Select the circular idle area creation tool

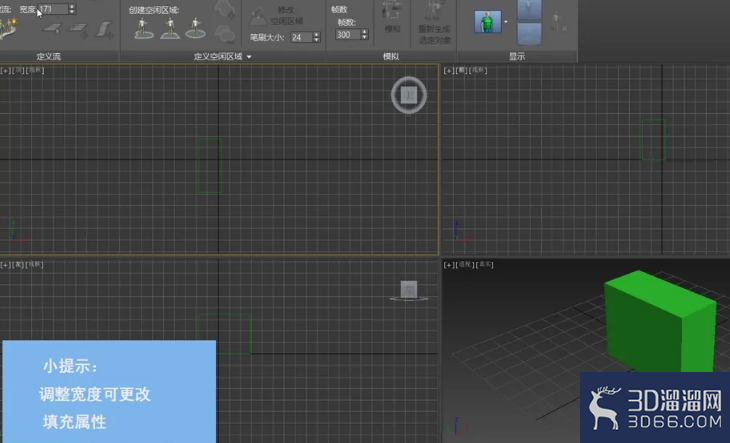click(x=195, y=28)
